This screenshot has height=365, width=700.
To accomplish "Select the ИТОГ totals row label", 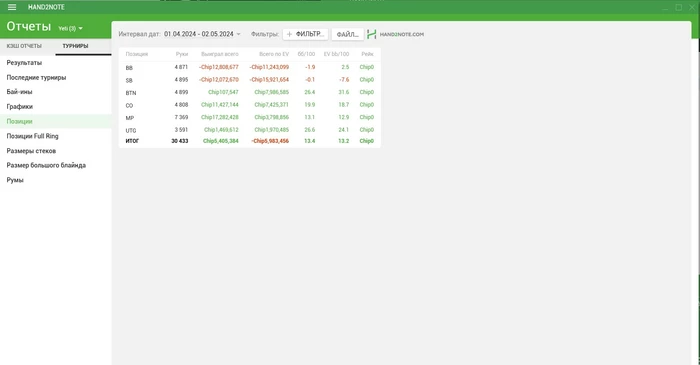I will pos(132,141).
